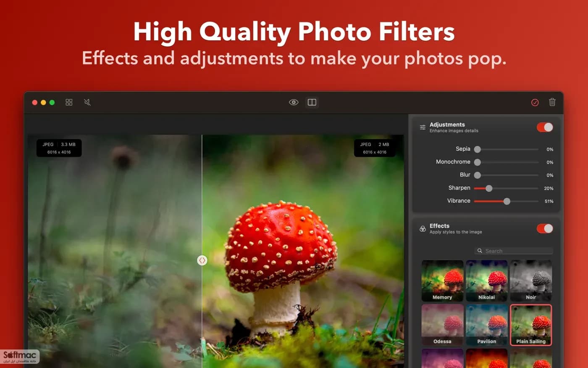Select the split compare view icon
Image resolution: width=588 pixels, height=368 pixels.
pos(312,102)
